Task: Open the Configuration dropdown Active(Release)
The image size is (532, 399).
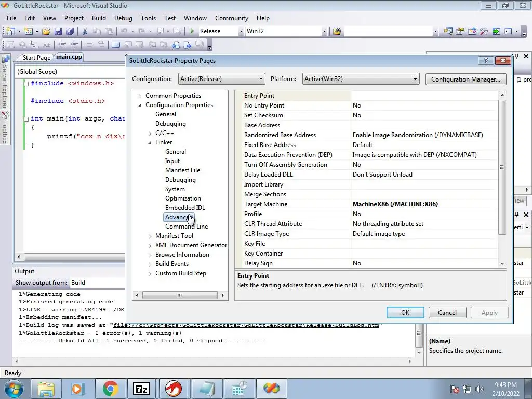Action: click(221, 79)
